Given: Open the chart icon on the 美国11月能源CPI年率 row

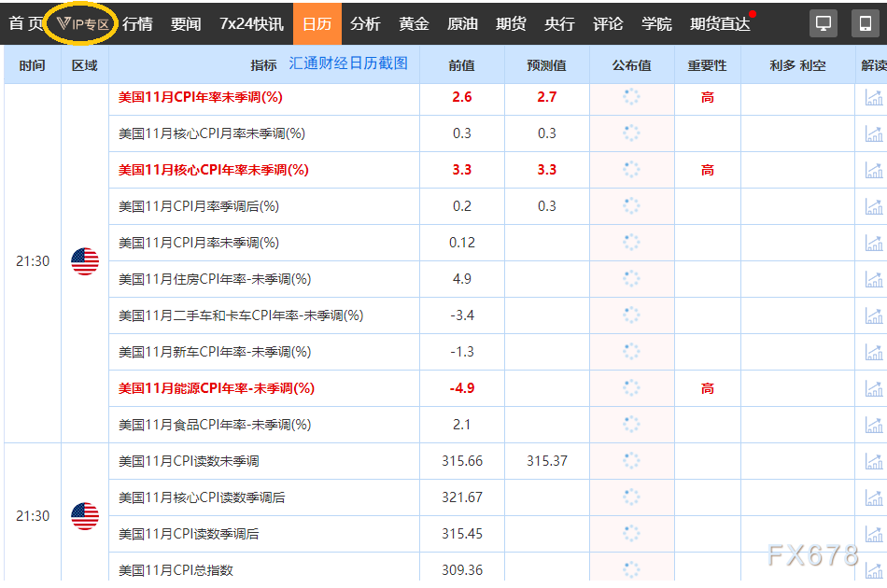Looking at the screenshot, I should pos(873,387).
